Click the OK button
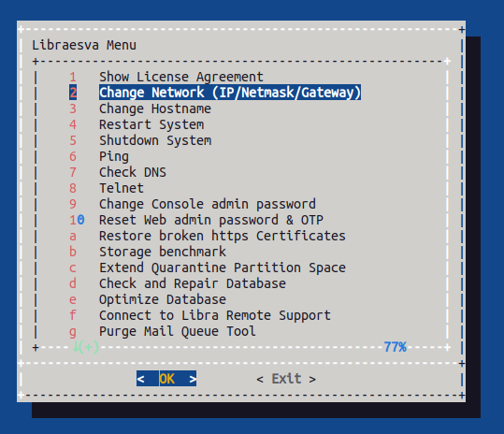504x434 pixels. (x=166, y=379)
